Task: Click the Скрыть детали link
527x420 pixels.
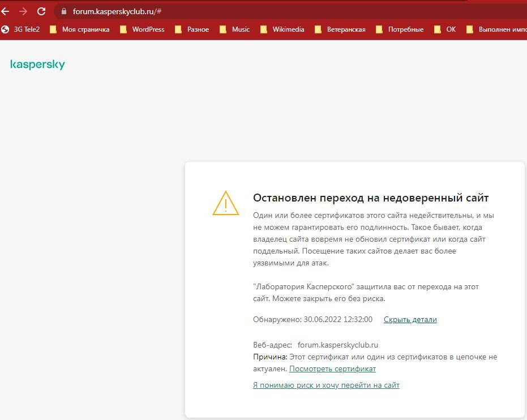Action: [410, 320]
